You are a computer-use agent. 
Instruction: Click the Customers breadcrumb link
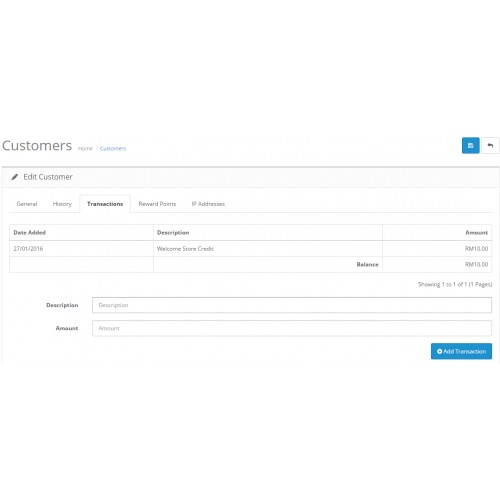pos(113,148)
